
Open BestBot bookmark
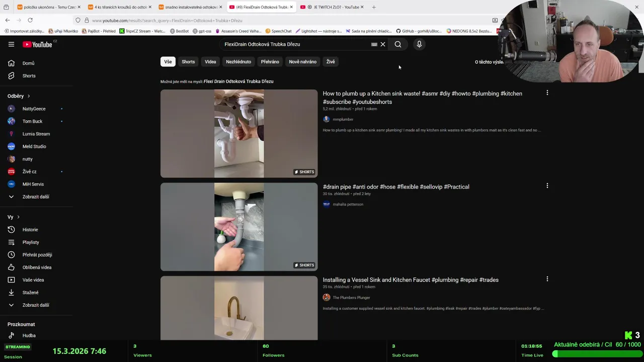point(179,31)
